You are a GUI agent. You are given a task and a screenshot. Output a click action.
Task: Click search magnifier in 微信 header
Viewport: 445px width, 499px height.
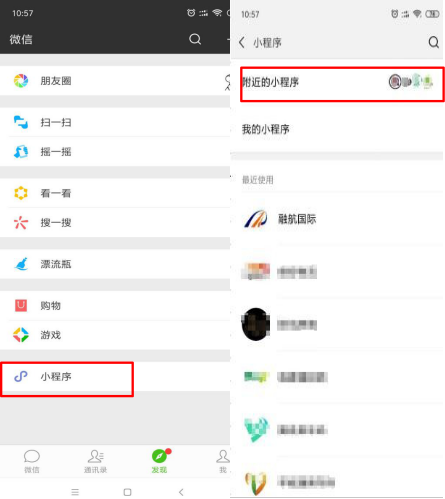195,39
